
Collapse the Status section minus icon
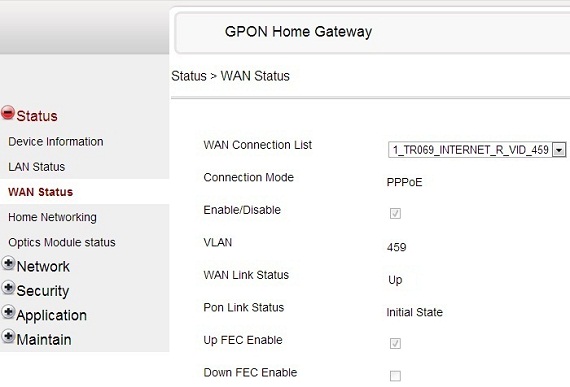8,113
